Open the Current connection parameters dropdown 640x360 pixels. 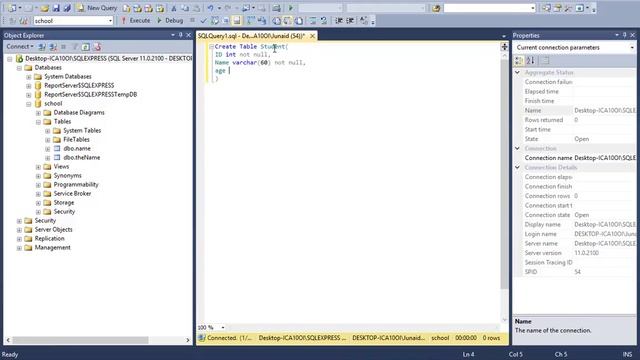coord(632,48)
